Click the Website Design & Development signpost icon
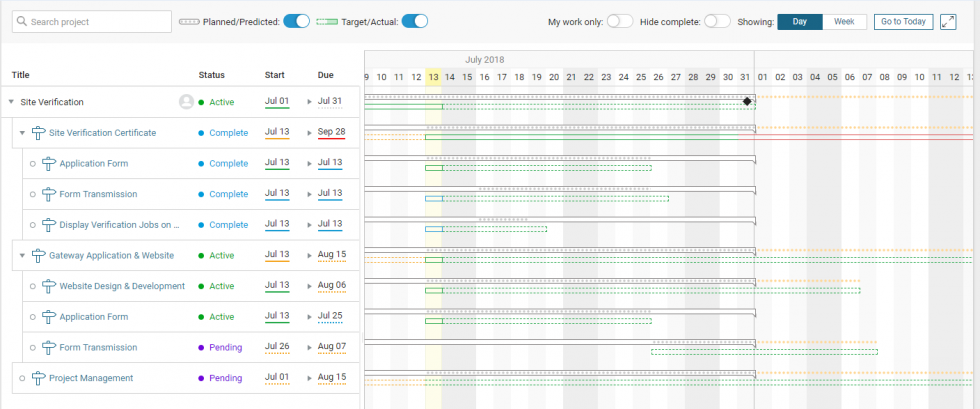Image resolution: width=980 pixels, height=409 pixels. (49, 286)
